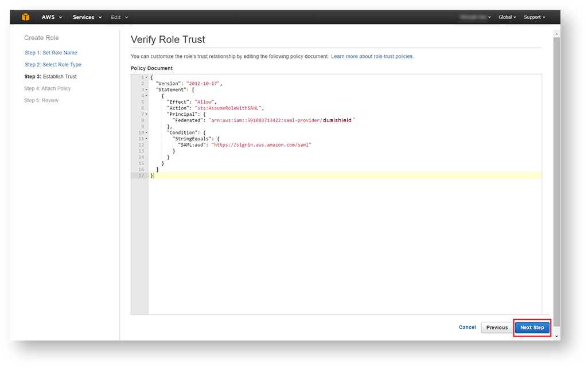Image resolution: width=588 pixels, height=368 pixels.
Task: Click the blue Next Step button
Action: tap(532, 328)
